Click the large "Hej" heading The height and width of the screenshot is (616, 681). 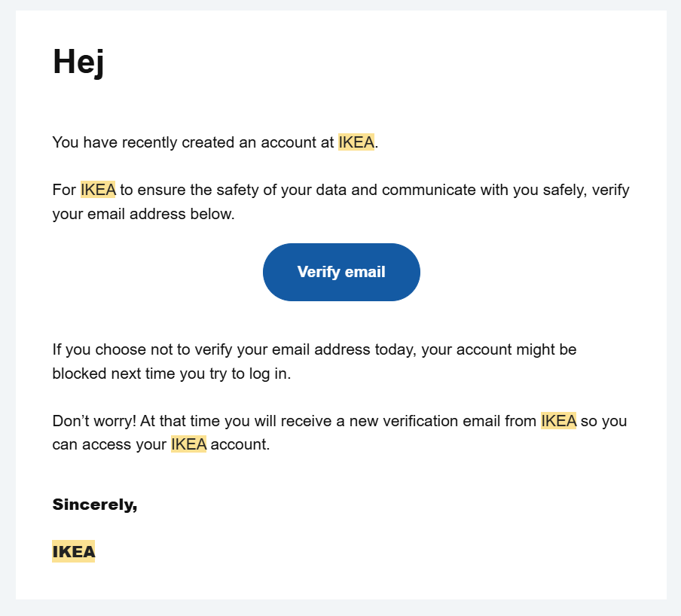coord(78,61)
